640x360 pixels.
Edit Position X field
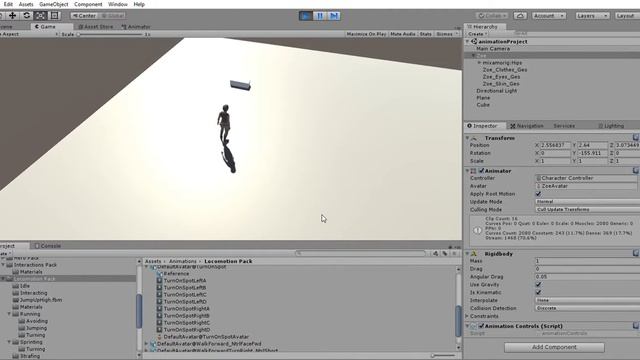(556, 145)
